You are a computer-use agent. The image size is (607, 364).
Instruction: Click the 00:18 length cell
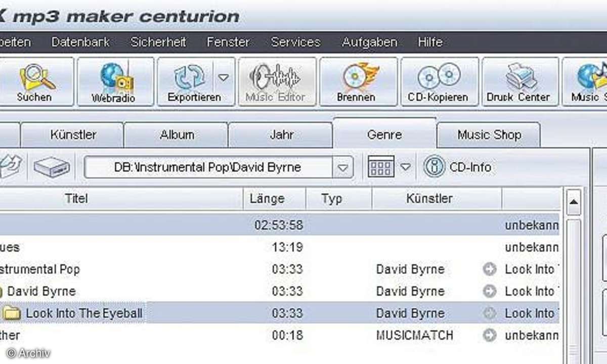pyautogui.click(x=287, y=336)
